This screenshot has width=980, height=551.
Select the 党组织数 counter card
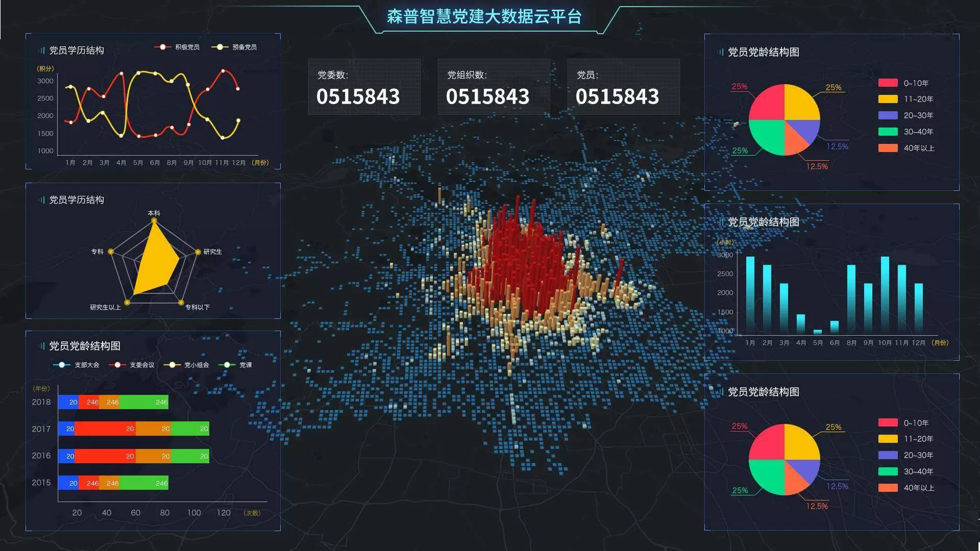pyautogui.click(x=494, y=87)
